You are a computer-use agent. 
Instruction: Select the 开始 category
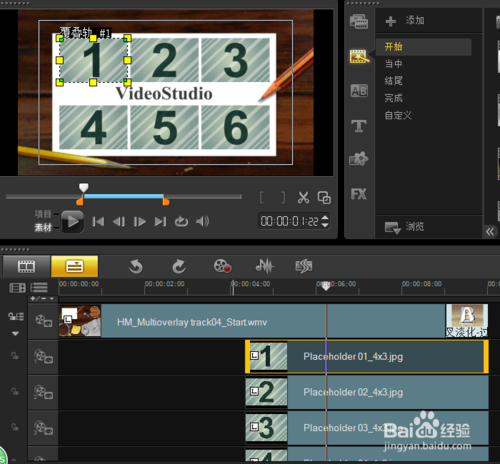(424, 47)
